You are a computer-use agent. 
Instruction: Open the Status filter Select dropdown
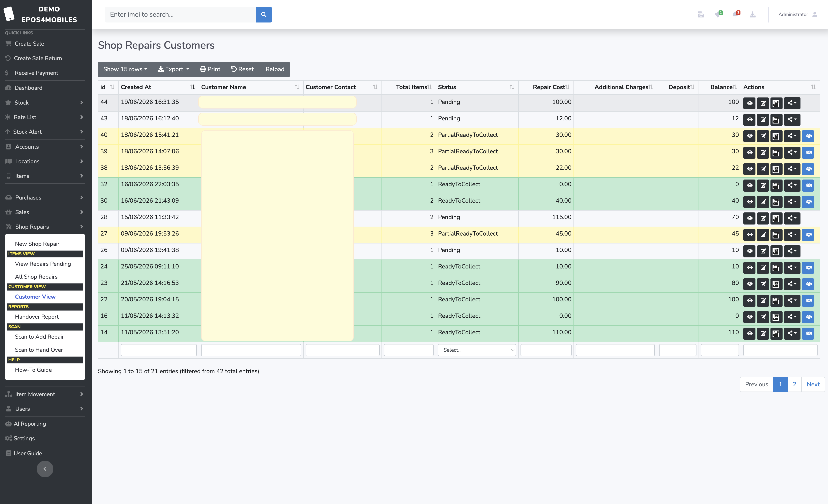(x=477, y=350)
